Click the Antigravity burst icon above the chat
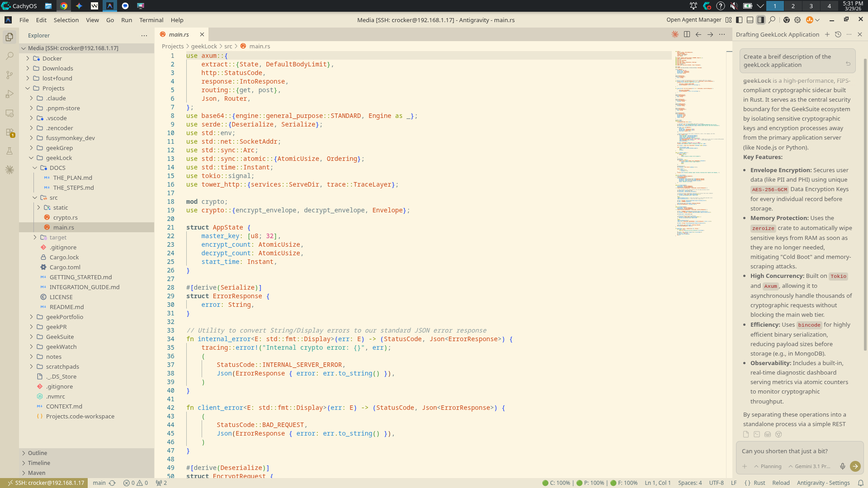The height and width of the screenshot is (488, 868). point(675,34)
